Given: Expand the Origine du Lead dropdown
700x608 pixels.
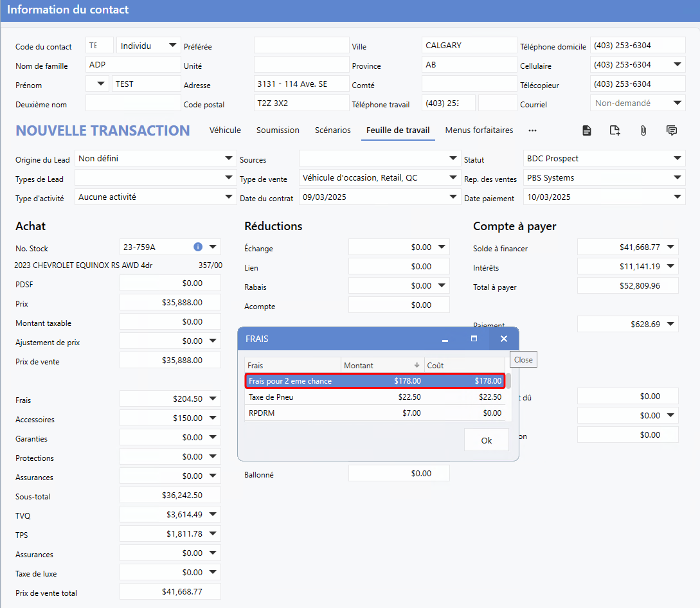Looking at the screenshot, I should (x=229, y=159).
